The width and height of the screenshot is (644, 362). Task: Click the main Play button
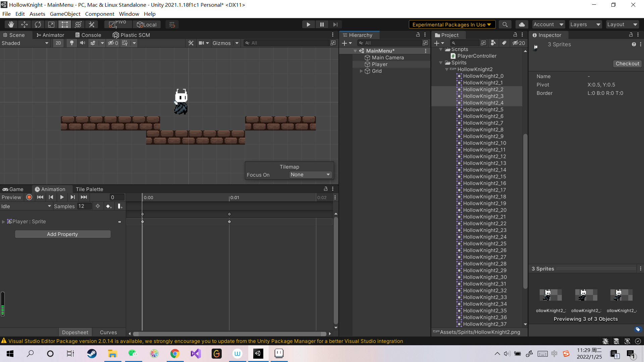[308, 24]
